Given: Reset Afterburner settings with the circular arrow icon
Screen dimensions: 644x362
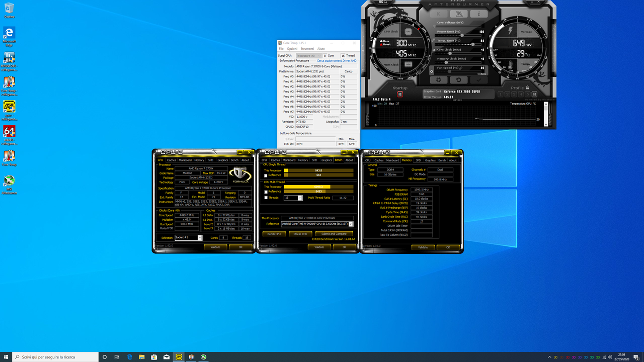Looking at the screenshot, I should (x=459, y=80).
